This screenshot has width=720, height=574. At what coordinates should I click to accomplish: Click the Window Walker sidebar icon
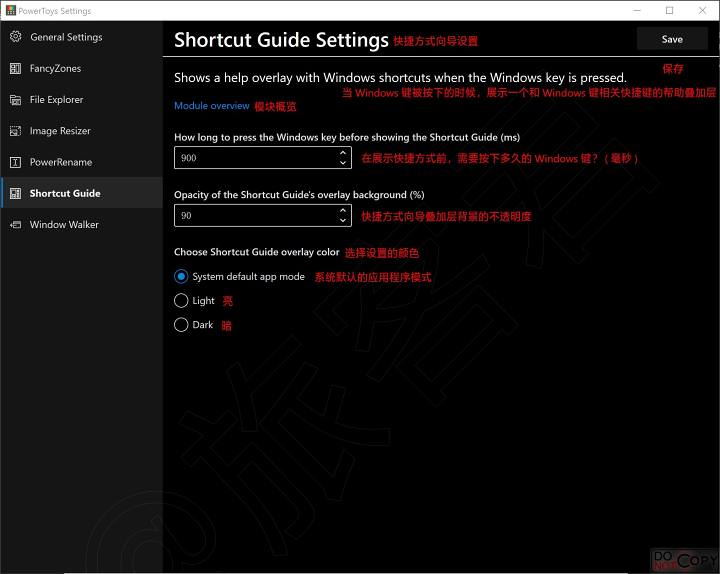coord(16,225)
